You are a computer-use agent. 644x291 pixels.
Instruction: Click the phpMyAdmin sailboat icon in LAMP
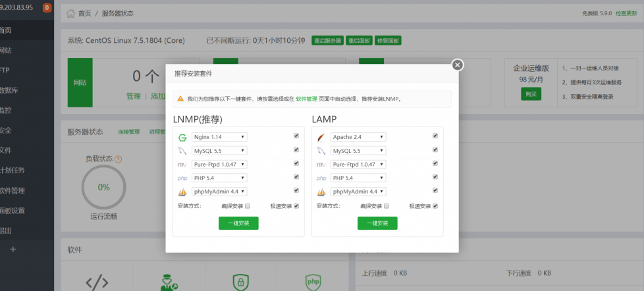(321, 192)
